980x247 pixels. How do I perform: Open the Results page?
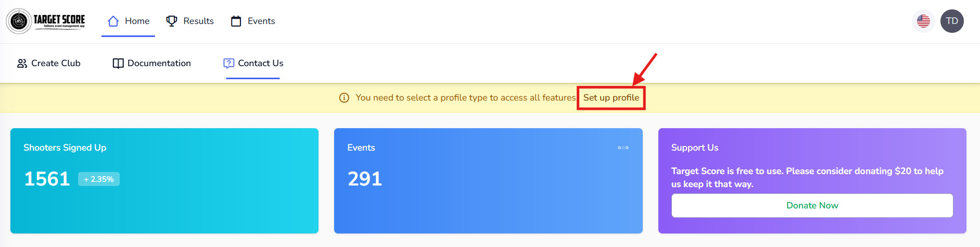coord(198,21)
